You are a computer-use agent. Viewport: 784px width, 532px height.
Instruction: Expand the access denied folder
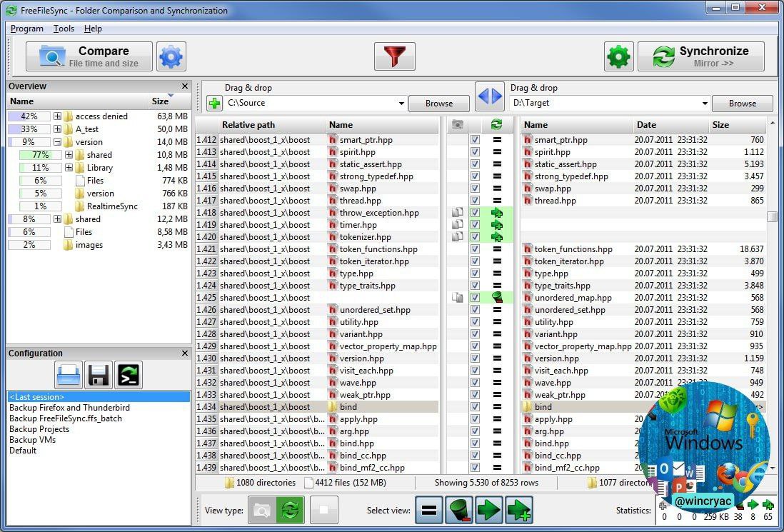[58, 116]
